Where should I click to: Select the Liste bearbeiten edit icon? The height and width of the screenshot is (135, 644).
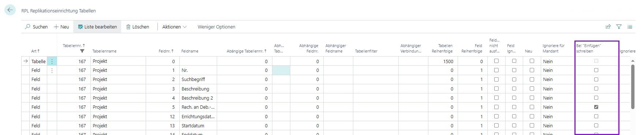coord(81,27)
